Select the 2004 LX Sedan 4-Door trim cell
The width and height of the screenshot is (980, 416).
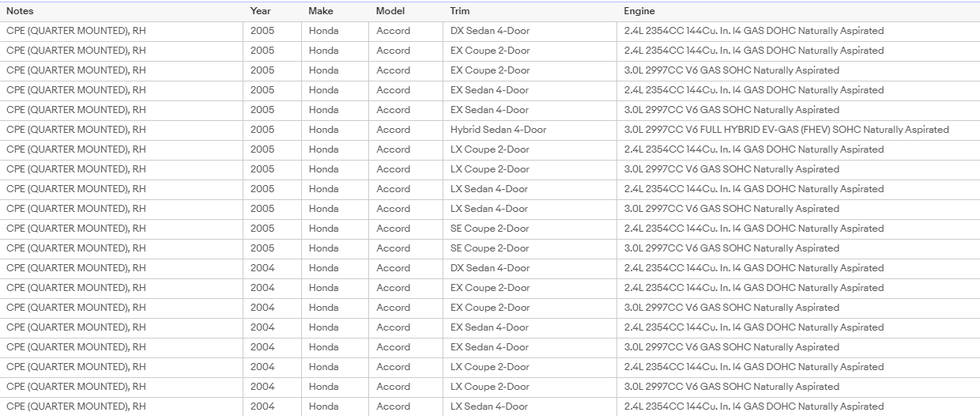(x=530, y=407)
